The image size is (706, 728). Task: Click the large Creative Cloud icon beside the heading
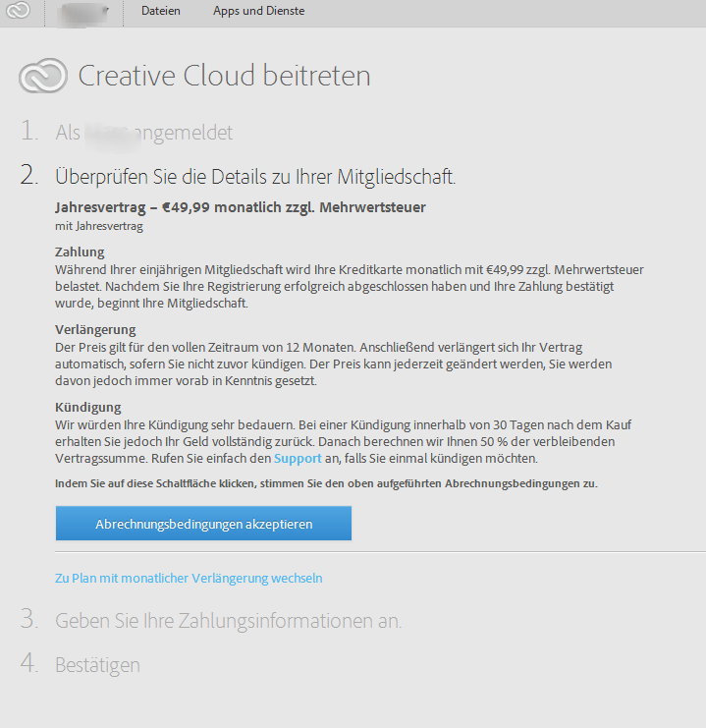click(x=43, y=76)
